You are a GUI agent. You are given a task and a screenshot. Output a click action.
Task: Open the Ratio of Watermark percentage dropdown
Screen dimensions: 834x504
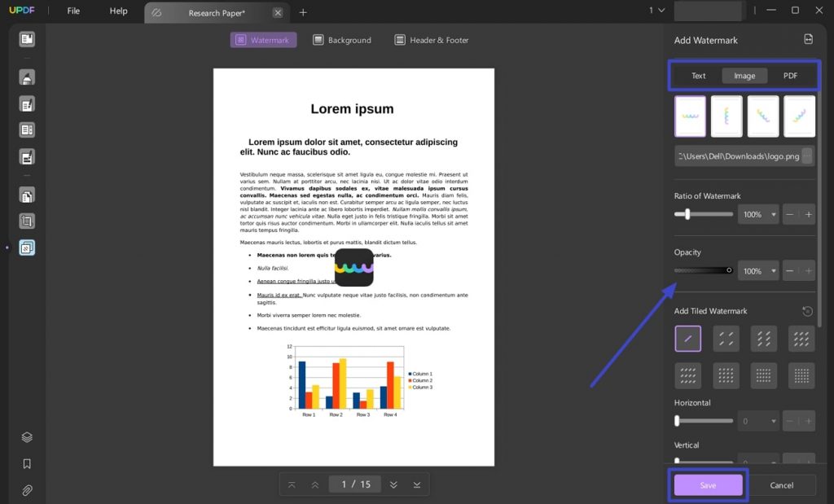758,214
